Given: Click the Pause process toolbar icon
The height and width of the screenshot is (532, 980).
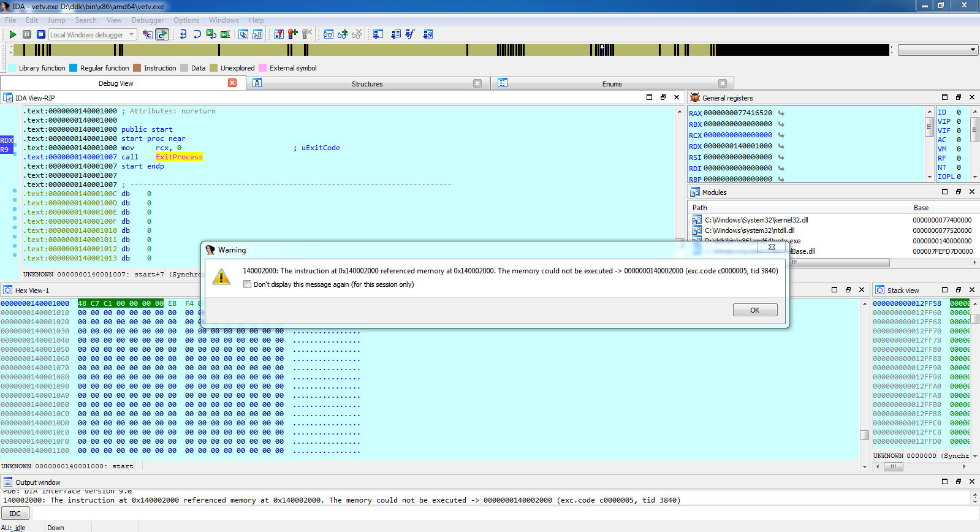Looking at the screenshot, I should [27, 34].
